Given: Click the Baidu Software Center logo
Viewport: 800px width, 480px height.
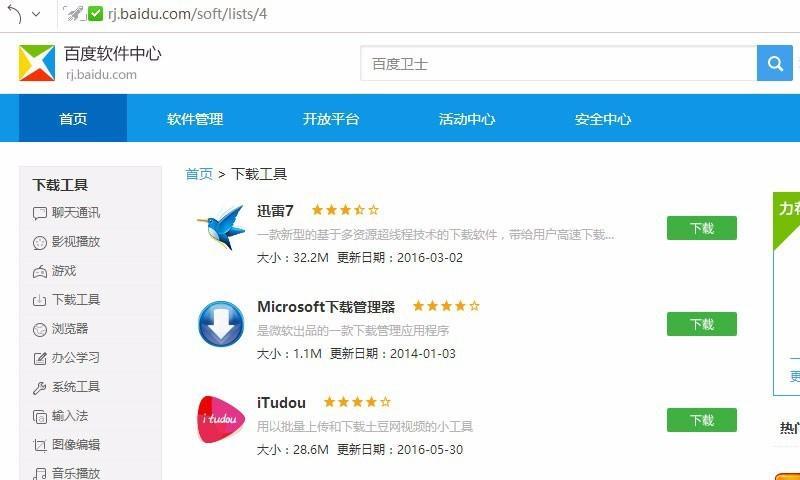Looking at the screenshot, I should [x=37, y=63].
